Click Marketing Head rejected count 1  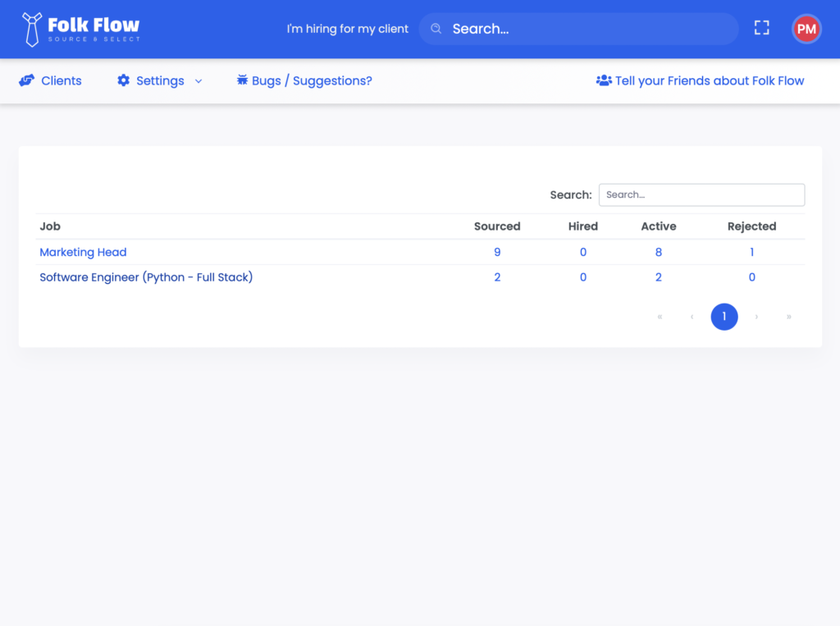click(x=751, y=252)
